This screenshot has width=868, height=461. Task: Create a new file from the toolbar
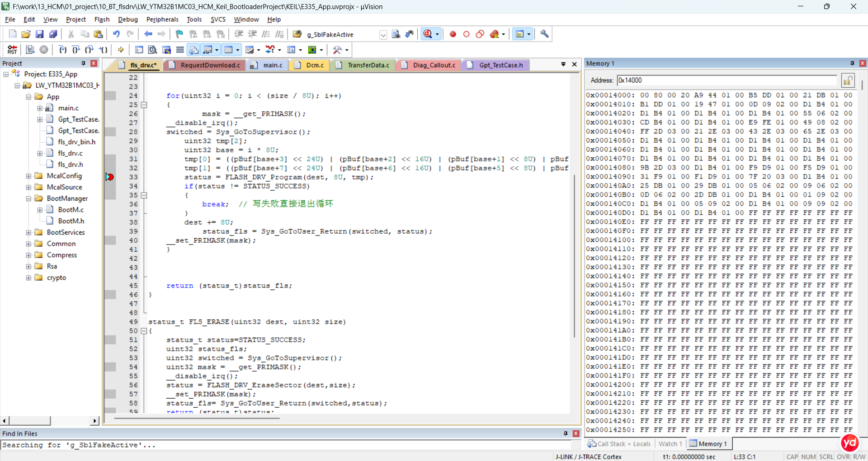tap(13, 34)
